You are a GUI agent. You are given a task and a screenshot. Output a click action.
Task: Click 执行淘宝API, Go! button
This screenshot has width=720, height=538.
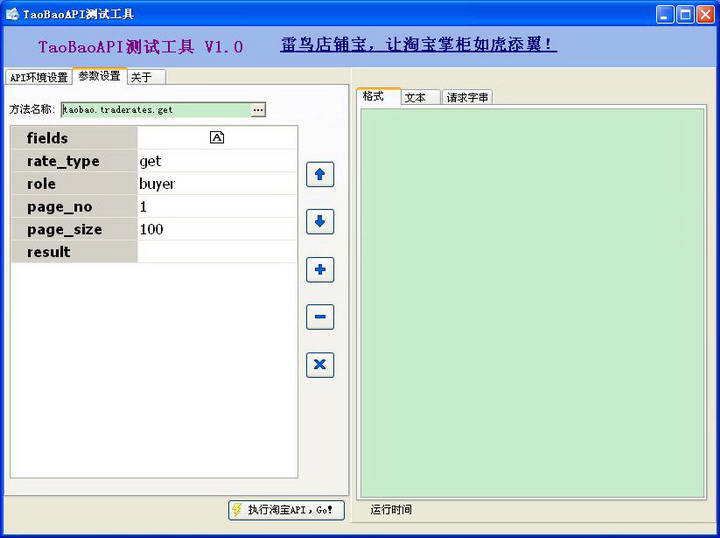[x=286, y=510]
